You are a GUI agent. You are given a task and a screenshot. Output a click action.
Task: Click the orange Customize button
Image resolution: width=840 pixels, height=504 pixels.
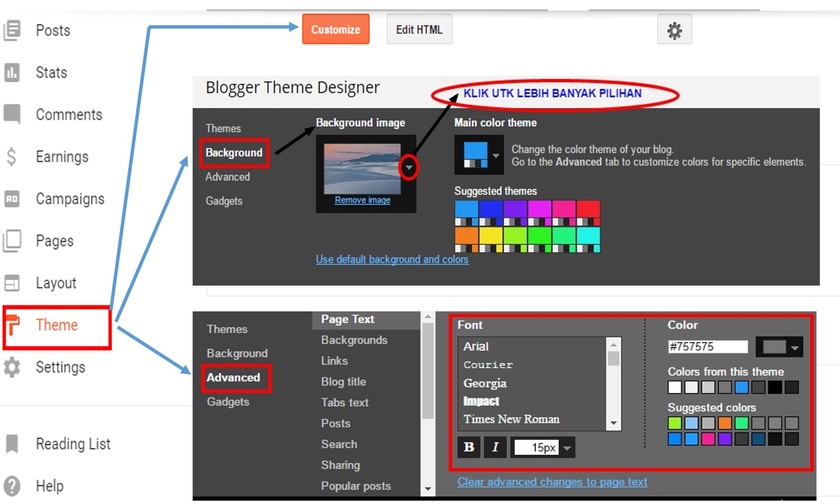click(x=335, y=29)
